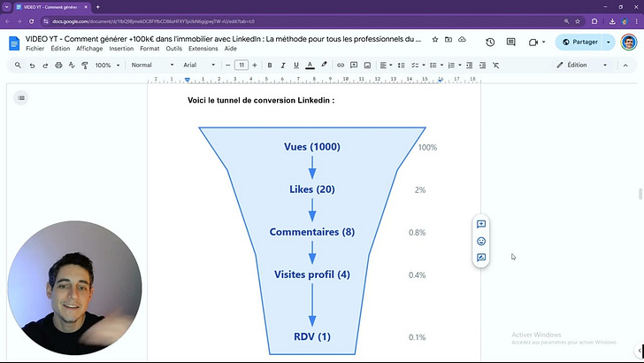This screenshot has width=644, height=363.
Task: Open the Google Docs home icon
Action: point(14,42)
